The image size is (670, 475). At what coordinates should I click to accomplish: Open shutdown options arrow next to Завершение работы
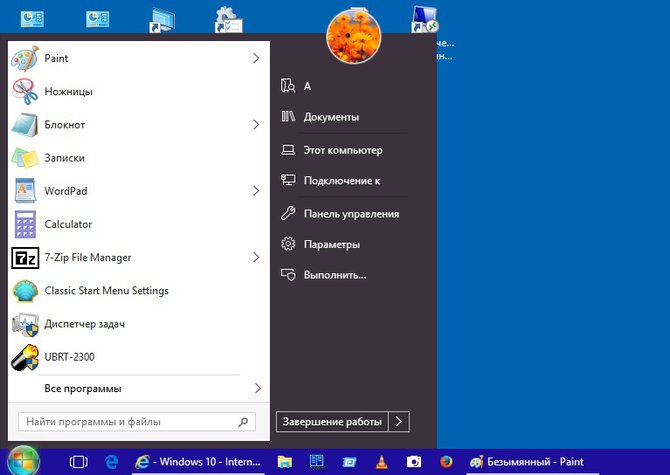(x=399, y=422)
